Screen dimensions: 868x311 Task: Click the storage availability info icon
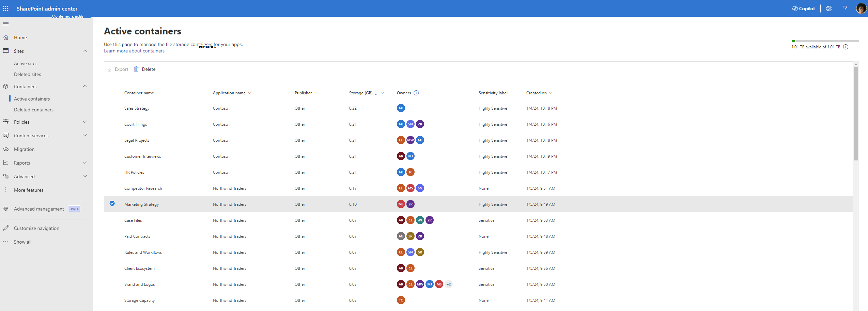tap(846, 47)
